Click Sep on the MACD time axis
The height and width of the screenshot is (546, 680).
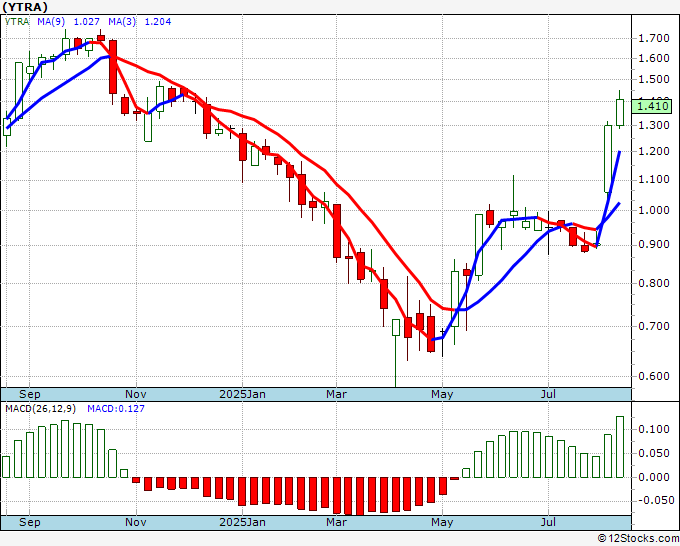(x=30, y=522)
